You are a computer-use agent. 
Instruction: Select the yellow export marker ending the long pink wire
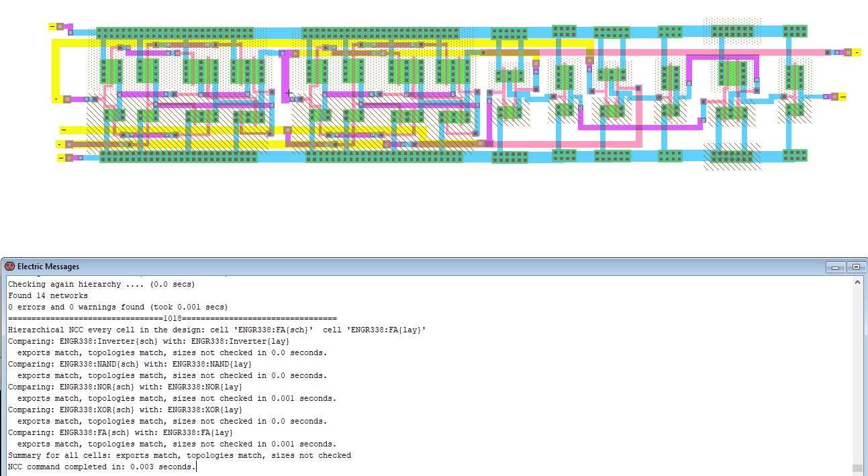click(857, 52)
